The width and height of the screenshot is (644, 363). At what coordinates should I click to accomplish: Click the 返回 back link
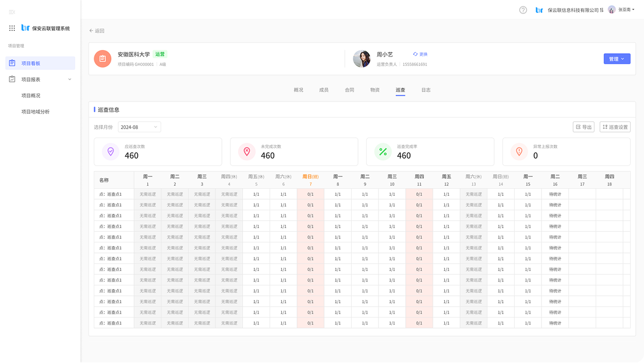(97, 31)
